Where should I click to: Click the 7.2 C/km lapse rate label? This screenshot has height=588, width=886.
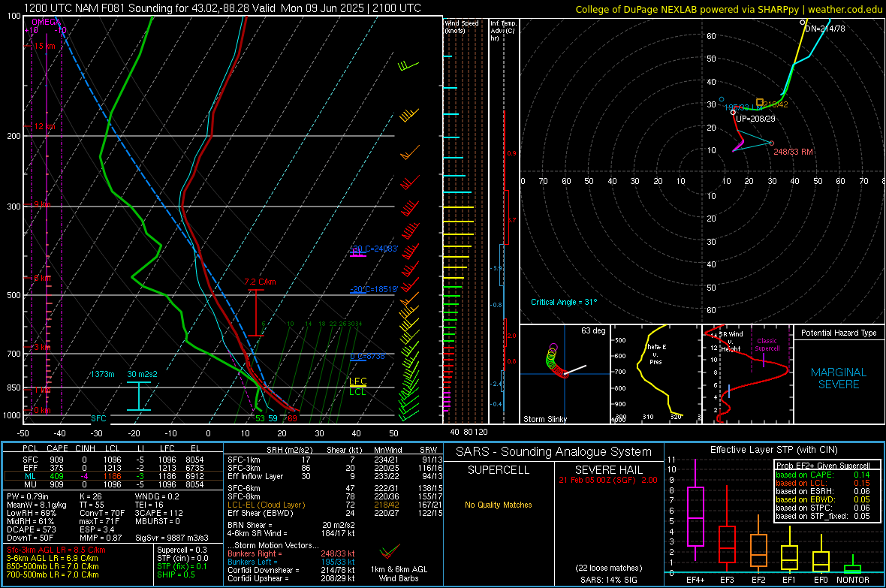260,282
